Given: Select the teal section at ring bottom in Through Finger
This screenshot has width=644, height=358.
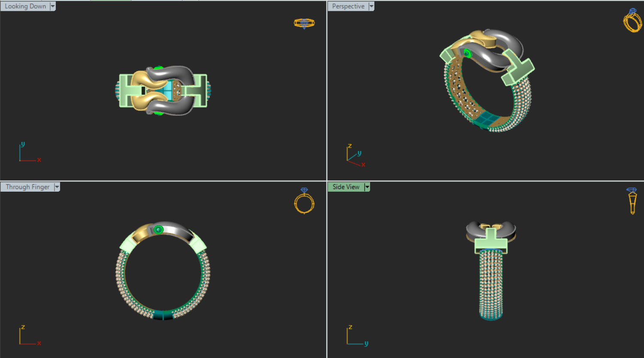Looking at the screenshot, I should pyautogui.click(x=163, y=315).
